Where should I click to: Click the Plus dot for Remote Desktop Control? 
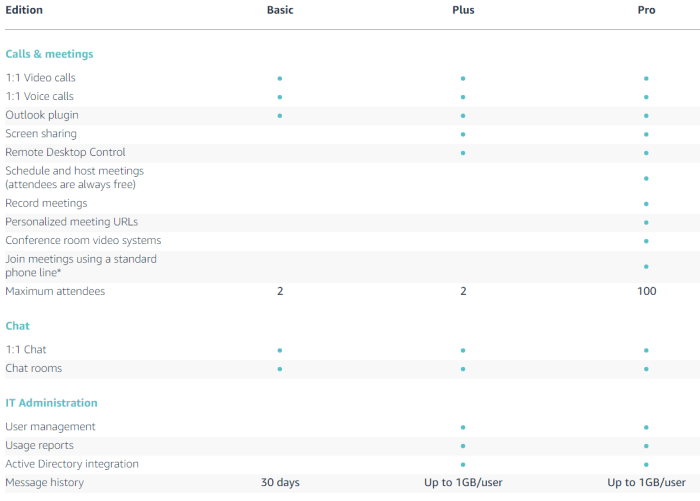pos(463,153)
